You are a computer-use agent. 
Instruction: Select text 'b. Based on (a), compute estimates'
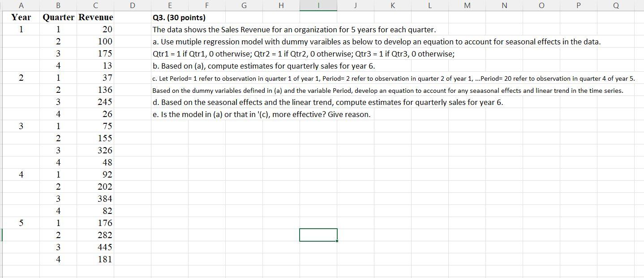[x=211, y=66]
